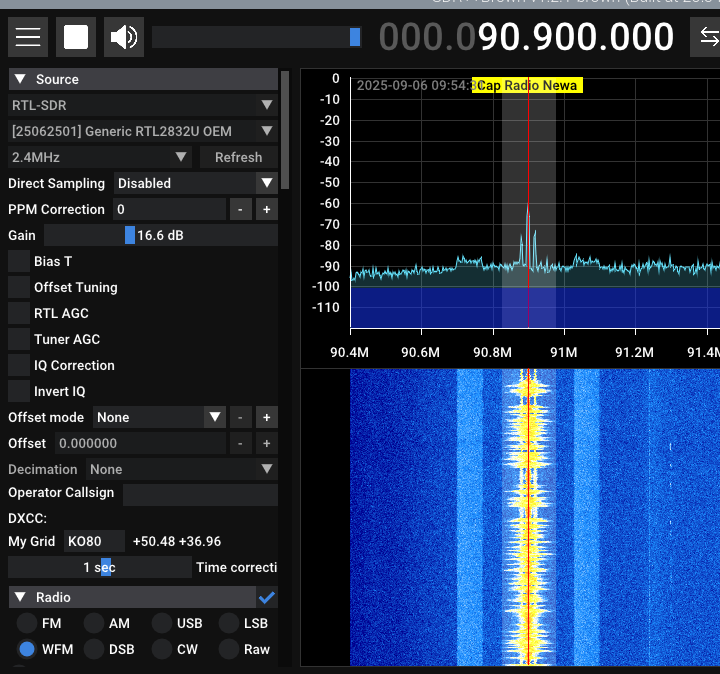
Task: Open the hamburger menu
Action: click(28, 38)
